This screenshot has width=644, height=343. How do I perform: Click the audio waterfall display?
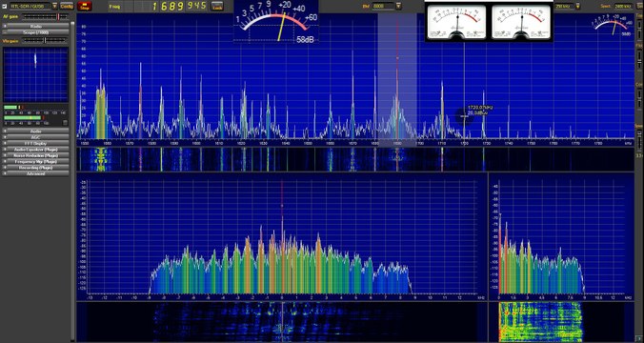[562, 321]
